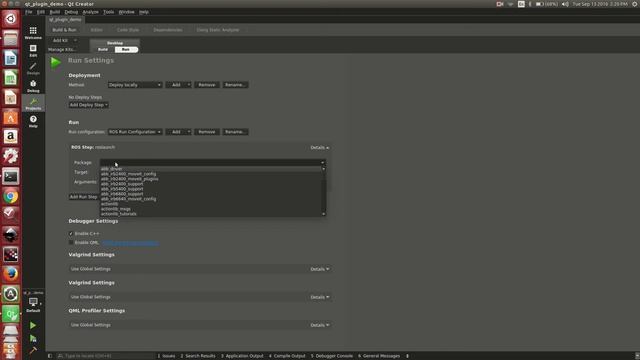Launch Firefox from the dock
Image resolution: width=640 pixels, height=360 pixels.
(11, 274)
